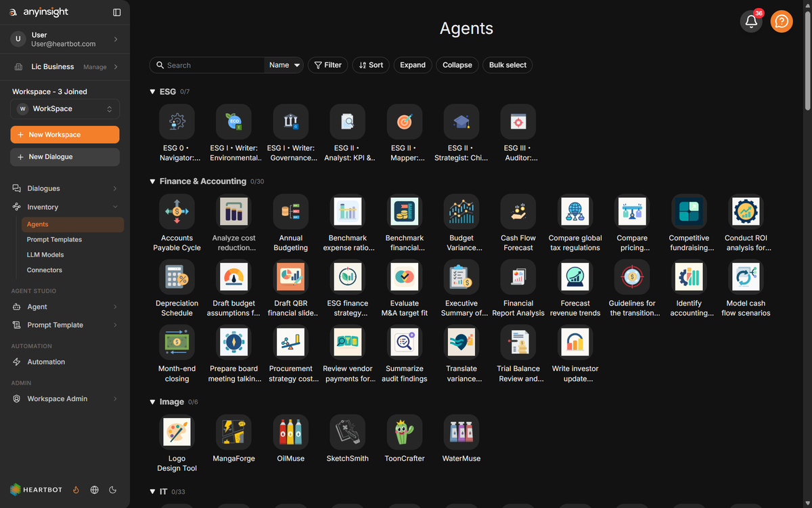Open the ESG I Writer: Governance agent

pyautogui.click(x=291, y=122)
